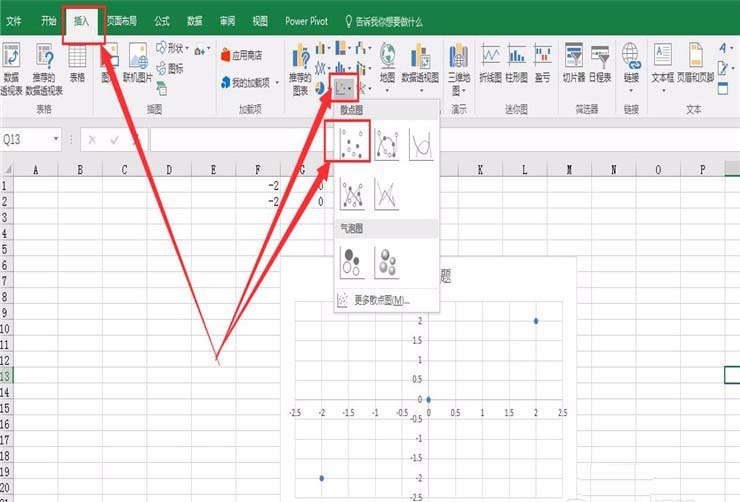Image resolution: width=740 pixels, height=502 pixels.
Task: Open the waterfall chart dropdown
Action: 363,48
